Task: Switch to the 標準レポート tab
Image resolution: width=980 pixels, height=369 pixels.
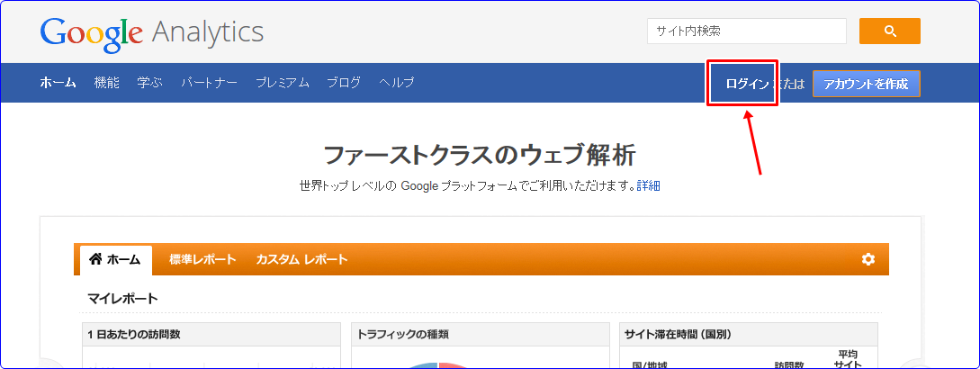Action: (x=202, y=259)
